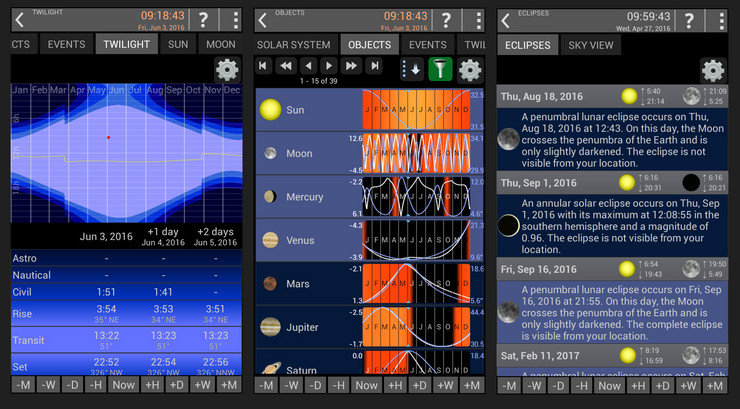
Task: Go back using the Twilight panel arrow
Action: coord(19,20)
